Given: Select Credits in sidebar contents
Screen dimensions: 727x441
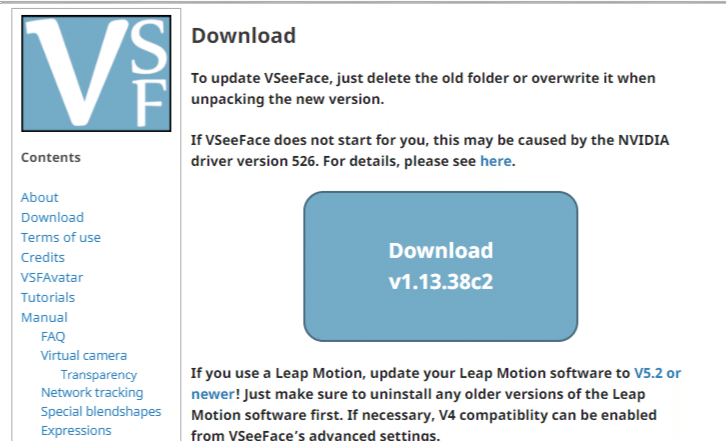Looking at the screenshot, I should point(43,257).
